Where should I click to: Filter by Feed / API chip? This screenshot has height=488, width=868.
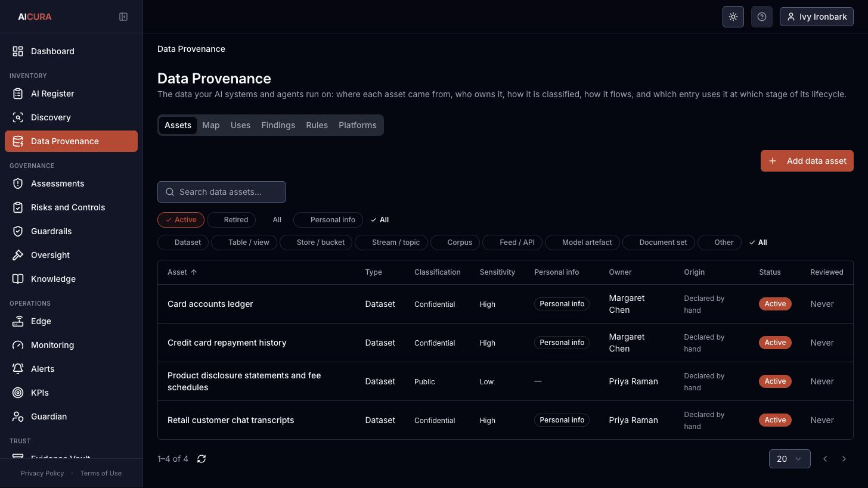[x=512, y=243]
